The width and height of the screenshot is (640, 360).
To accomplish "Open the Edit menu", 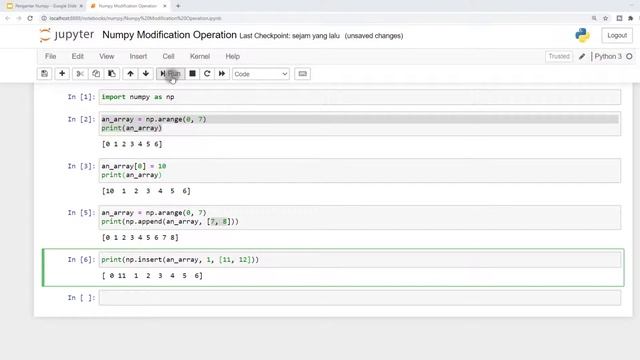I will point(78,56).
